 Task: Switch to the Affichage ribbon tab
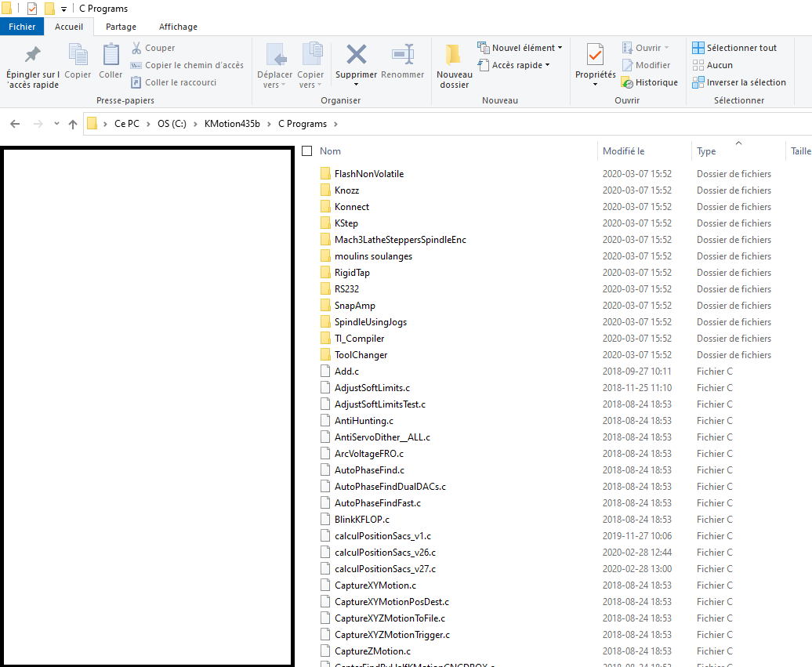coord(178,27)
